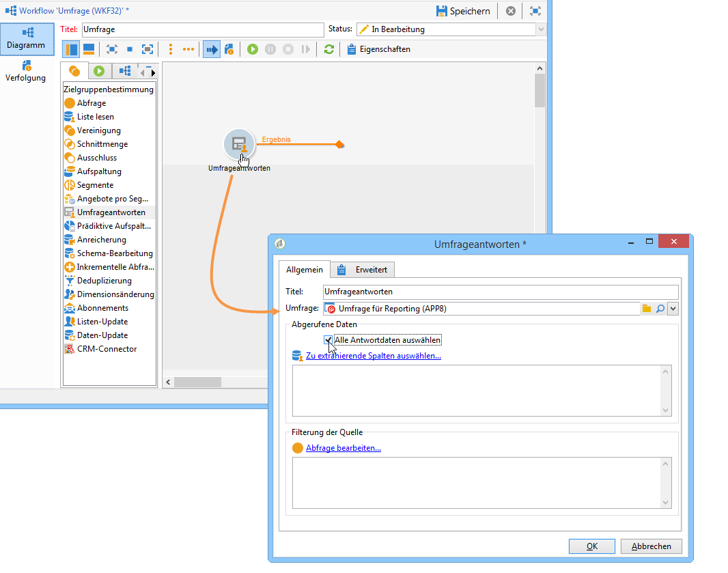Click the bracketed-frame zoom icon

click(x=148, y=49)
